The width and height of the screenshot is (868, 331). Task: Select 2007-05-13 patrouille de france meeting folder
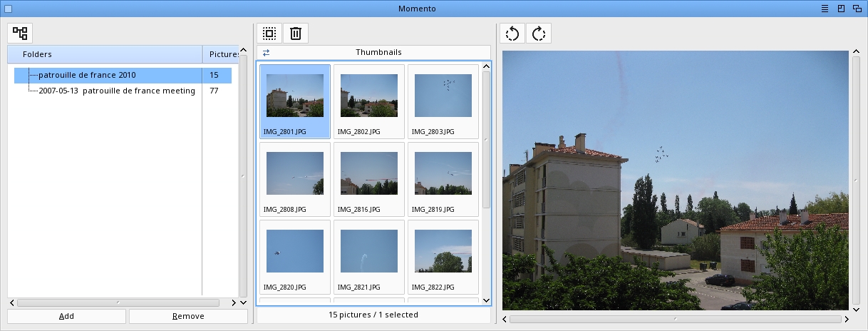point(116,91)
